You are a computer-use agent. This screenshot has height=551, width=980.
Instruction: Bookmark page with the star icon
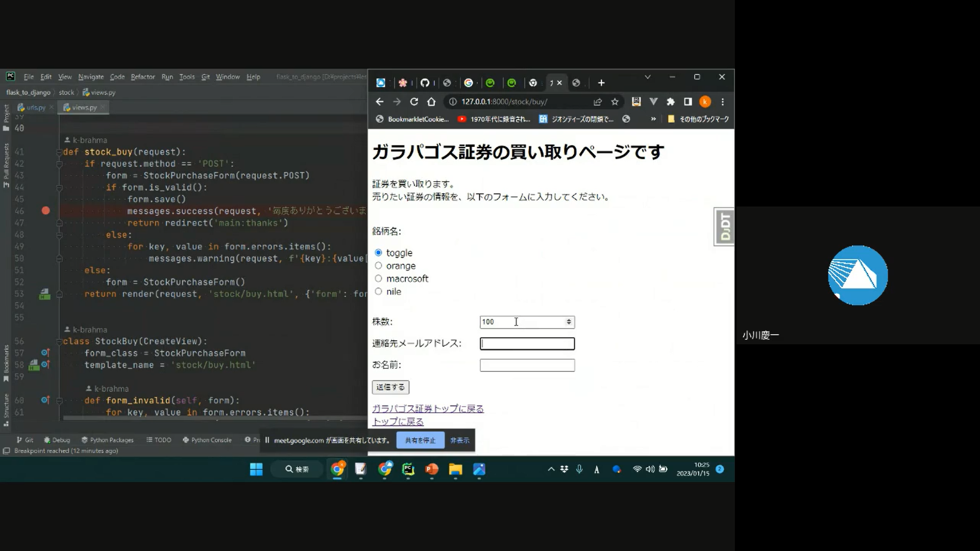pos(615,102)
